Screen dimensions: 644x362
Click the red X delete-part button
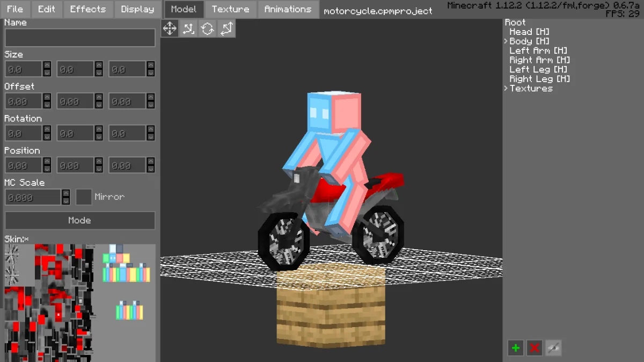click(535, 348)
